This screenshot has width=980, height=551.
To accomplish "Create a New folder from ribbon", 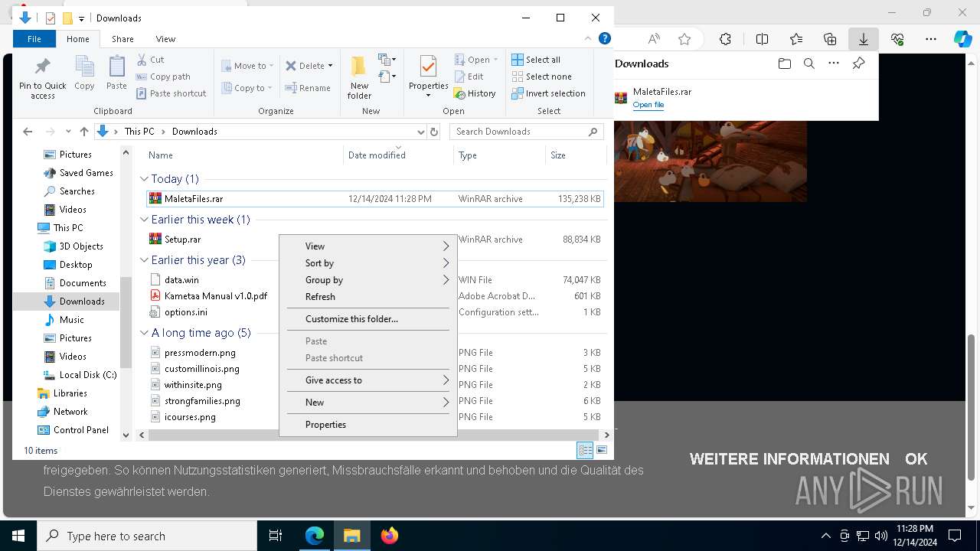I will (359, 77).
